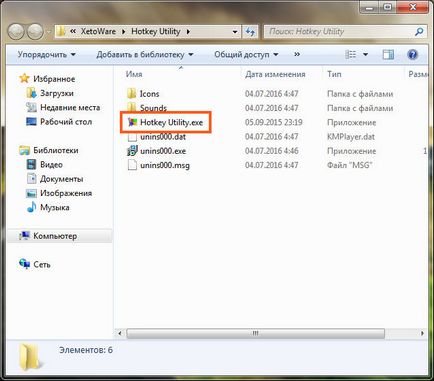The image size is (434, 381).
Task: Click XetoWare in the address path
Action: pos(98,32)
